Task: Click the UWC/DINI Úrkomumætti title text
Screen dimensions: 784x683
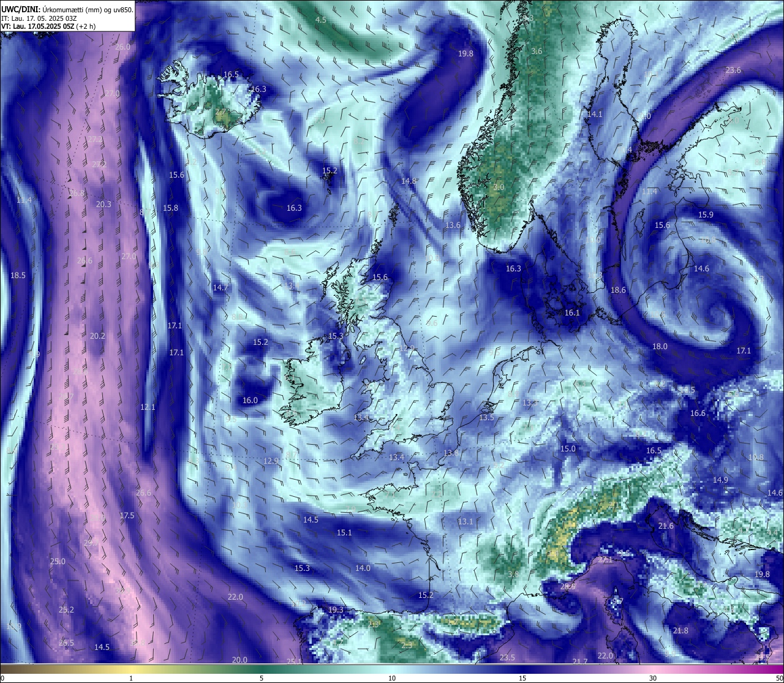Action: [x=67, y=9]
